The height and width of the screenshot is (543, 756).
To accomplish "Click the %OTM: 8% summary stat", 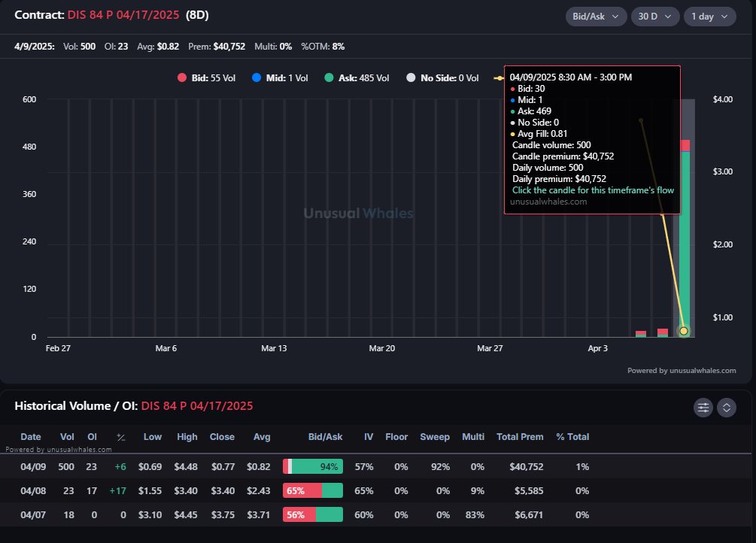I will (323, 47).
